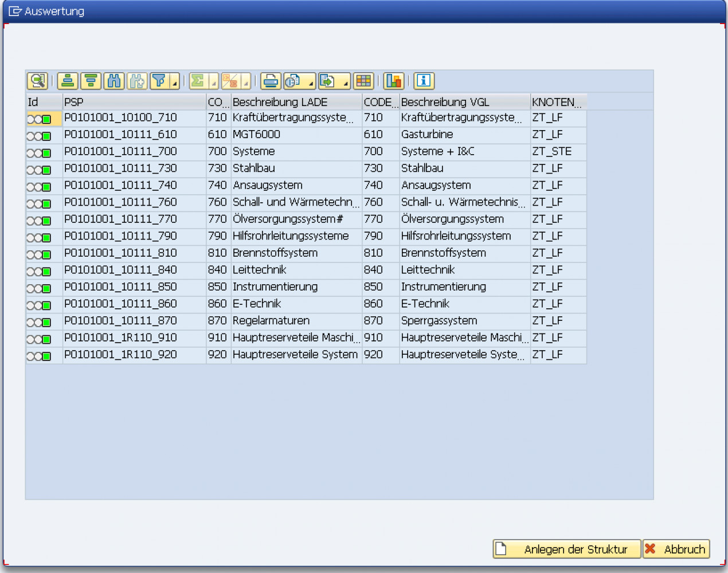Click Find Next icon

tap(136, 81)
